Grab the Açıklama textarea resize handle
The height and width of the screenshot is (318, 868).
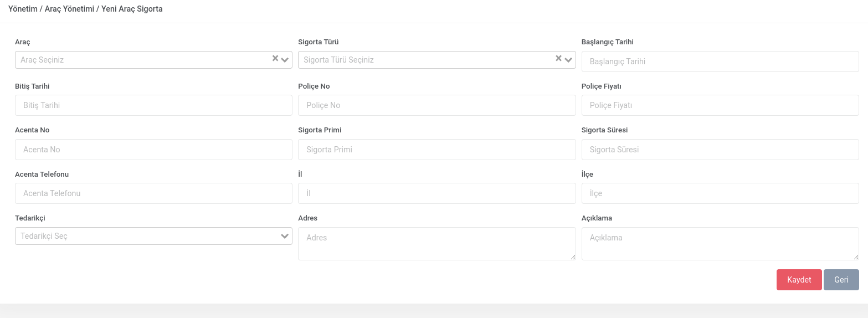856,257
